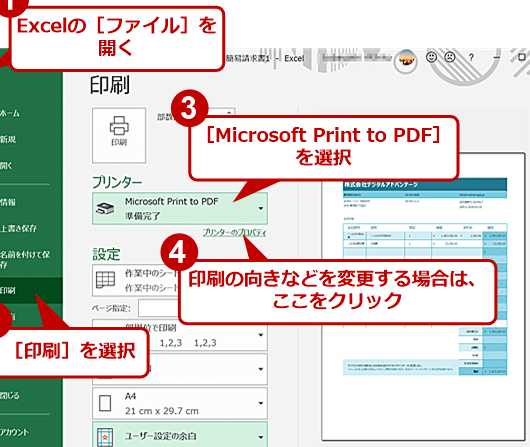This screenshot has height=447, width=530.
Task: Click the frowning face feedback icon
Action: click(x=450, y=57)
